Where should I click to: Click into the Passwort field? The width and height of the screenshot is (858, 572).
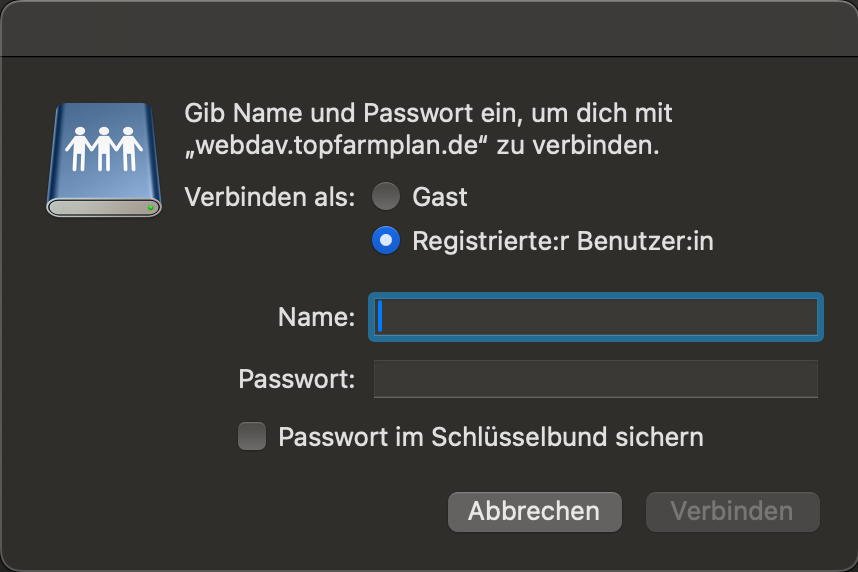[596, 380]
